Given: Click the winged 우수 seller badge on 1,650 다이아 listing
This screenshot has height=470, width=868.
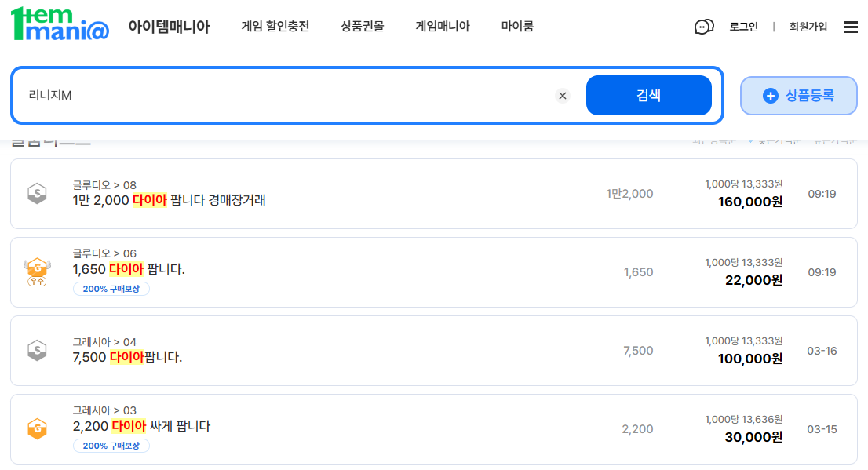Looking at the screenshot, I should (x=37, y=271).
